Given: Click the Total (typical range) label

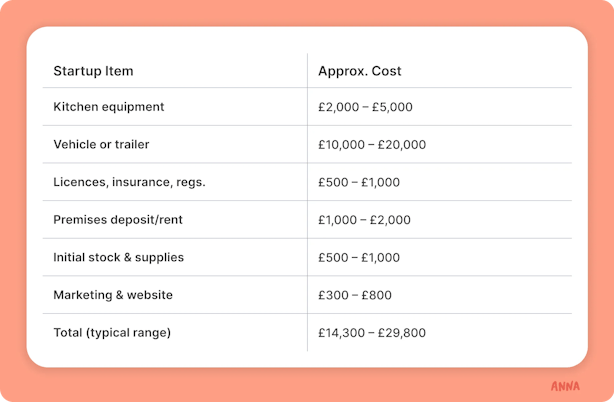Looking at the screenshot, I should (112, 332).
